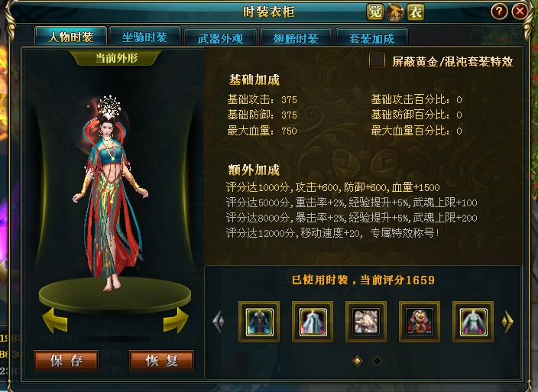
Task: Show previous costumes with left chevron arrow
Action: [219, 322]
